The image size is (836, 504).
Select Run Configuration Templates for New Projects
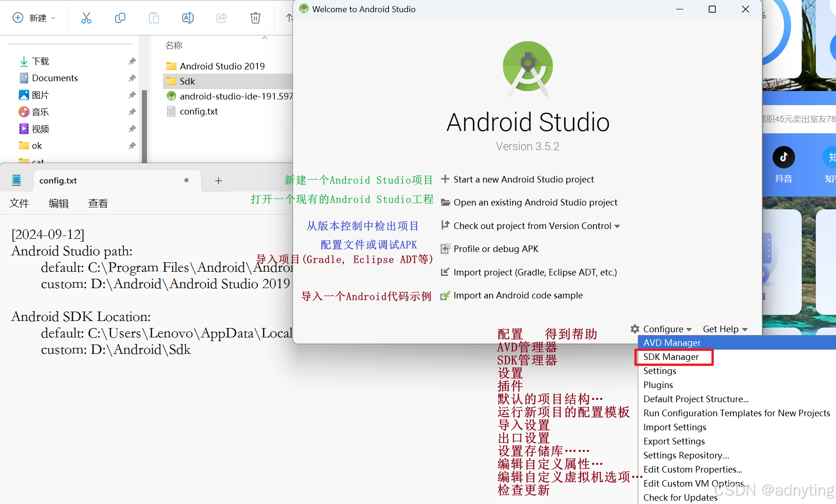[737, 413]
